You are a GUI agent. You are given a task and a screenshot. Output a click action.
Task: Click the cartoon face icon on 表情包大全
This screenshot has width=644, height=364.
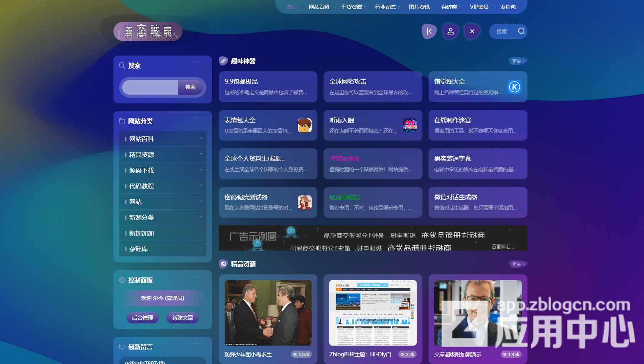305,125
